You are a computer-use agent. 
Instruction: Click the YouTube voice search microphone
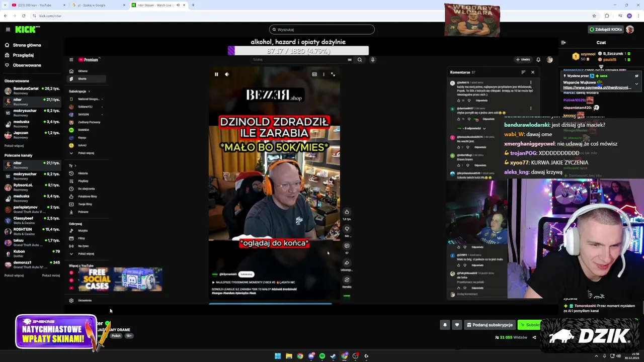(x=373, y=59)
